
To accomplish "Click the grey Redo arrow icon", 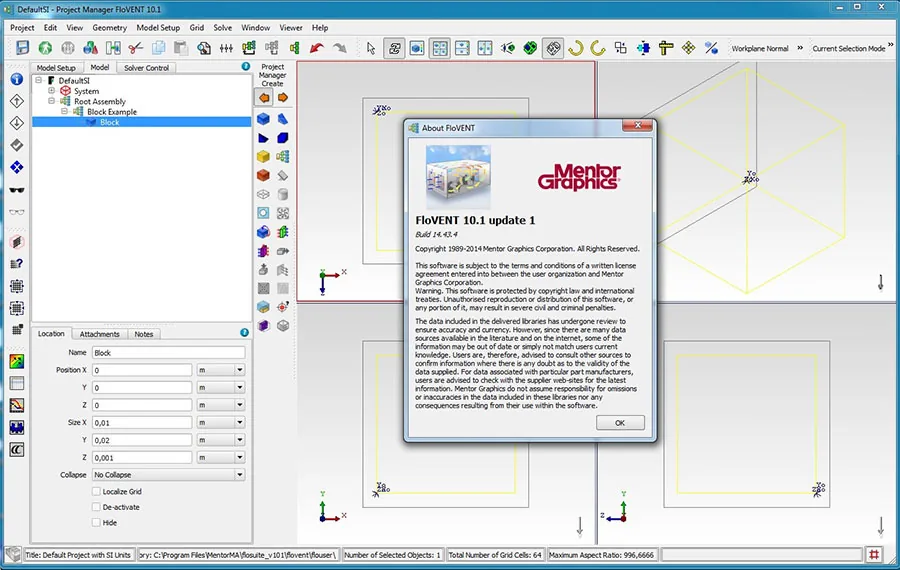I will point(340,48).
